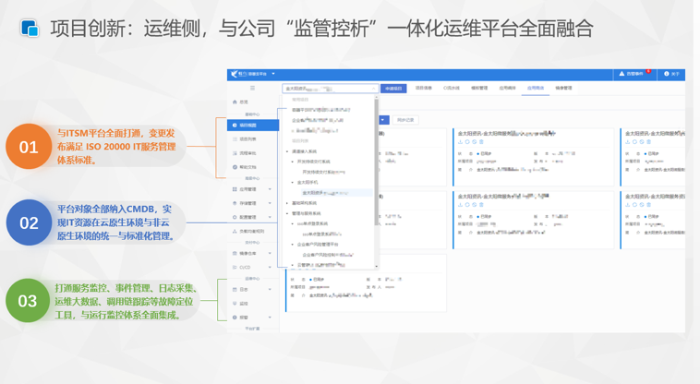Select the highlighted blue sidebar menu item
Viewport: 700px width, 384px height.
point(253,125)
